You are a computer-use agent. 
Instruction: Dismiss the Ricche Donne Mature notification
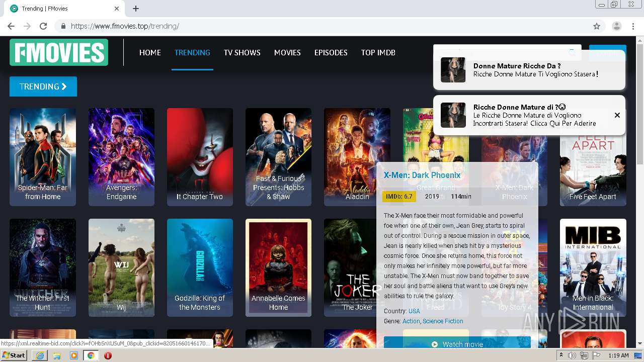(x=617, y=115)
